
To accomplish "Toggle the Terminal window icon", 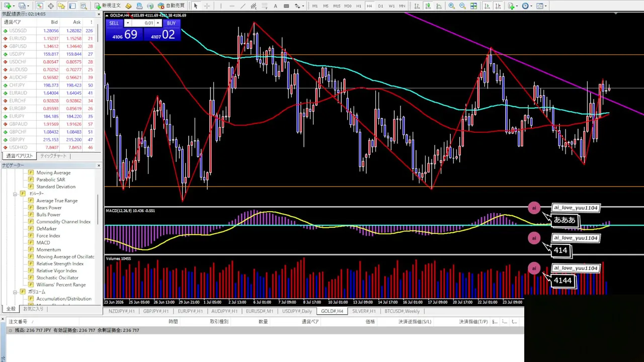I will (72, 6).
